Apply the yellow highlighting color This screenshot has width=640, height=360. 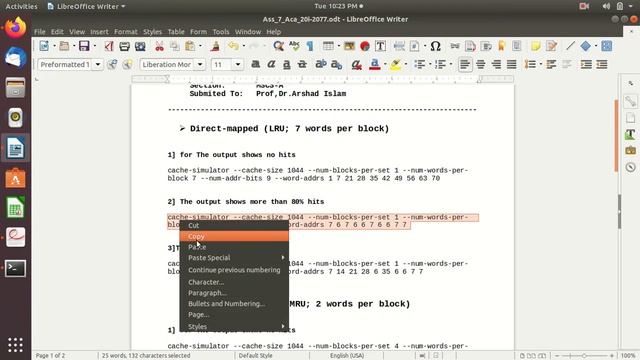[x=395, y=64]
